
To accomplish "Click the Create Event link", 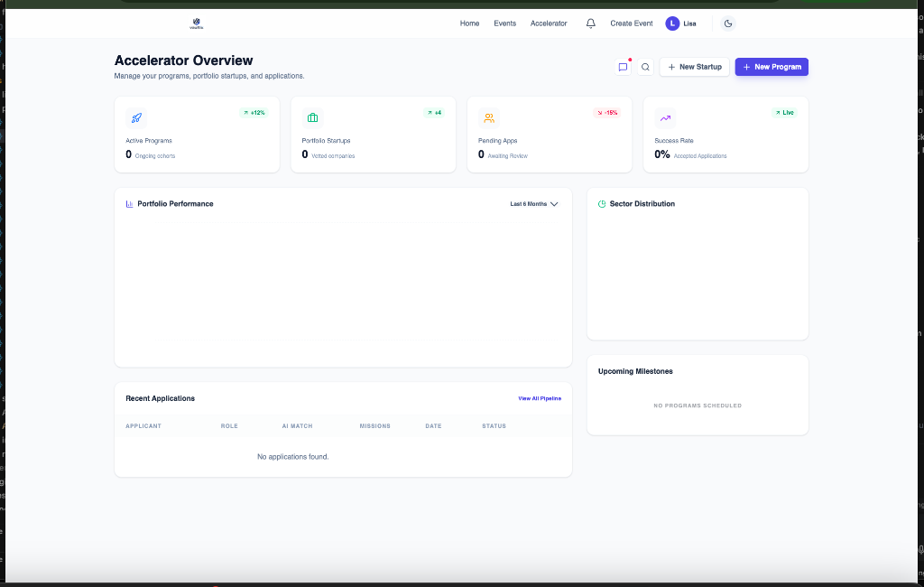I will pyautogui.click(x=631, y=23).
